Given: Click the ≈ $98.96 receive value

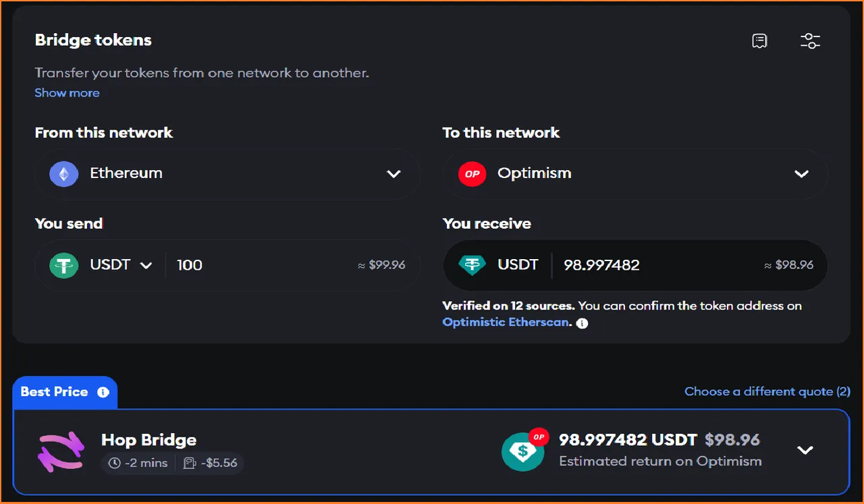Looking at the screenshot, I should coord(789,265).
